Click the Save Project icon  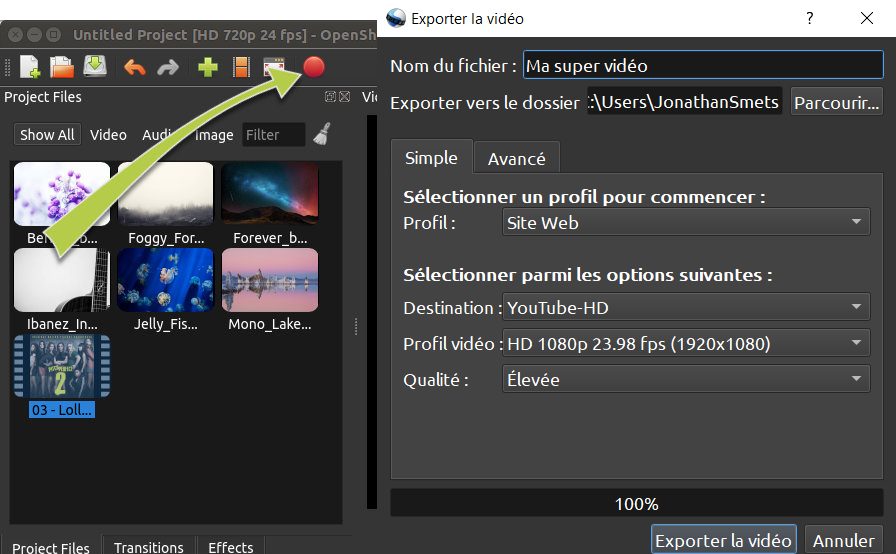coord(94,67)
